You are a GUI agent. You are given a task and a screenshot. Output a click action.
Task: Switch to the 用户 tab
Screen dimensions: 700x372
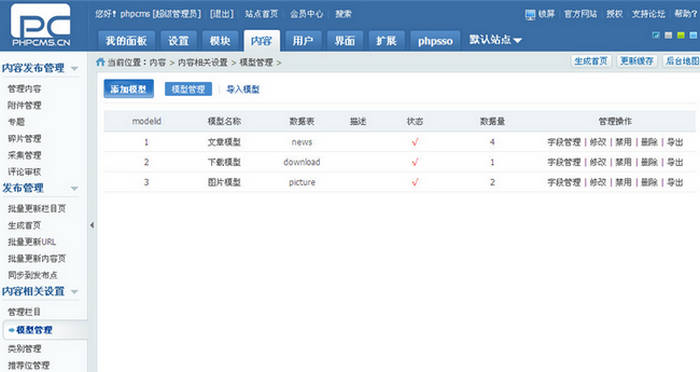[x=303, y=41]
